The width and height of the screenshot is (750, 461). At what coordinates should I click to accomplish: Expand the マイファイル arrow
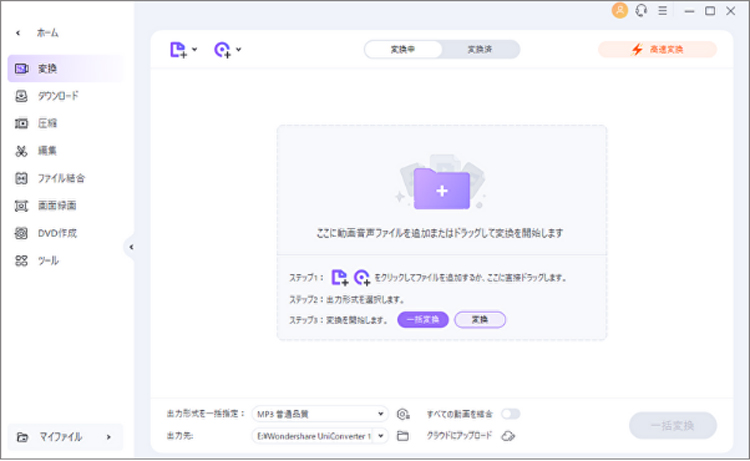point(109,437)
